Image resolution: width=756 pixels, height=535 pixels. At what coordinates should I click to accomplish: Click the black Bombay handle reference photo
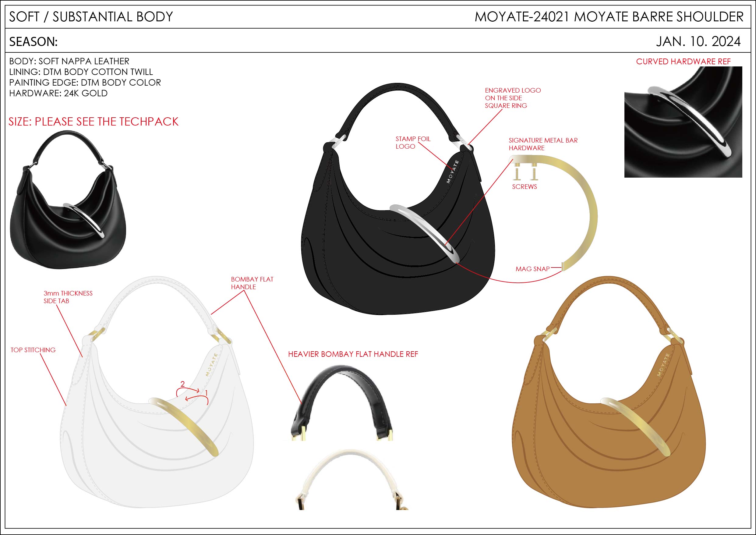point(342,402)
